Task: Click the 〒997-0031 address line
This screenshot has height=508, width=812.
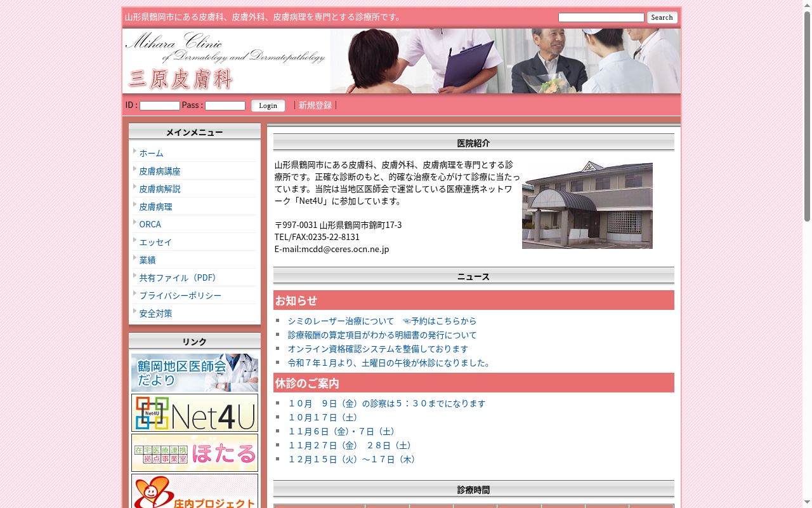Action: pos(338,225)
